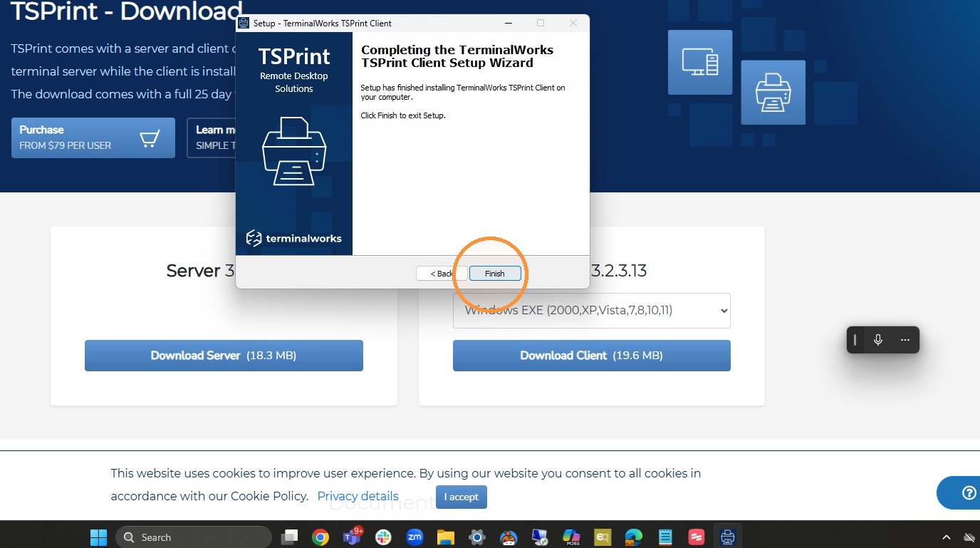Select the TSPrint setup printer icon in the taskbar
The height and width of the screenshot is (548, 980).
pyautogui.click(x=728, y=537)
